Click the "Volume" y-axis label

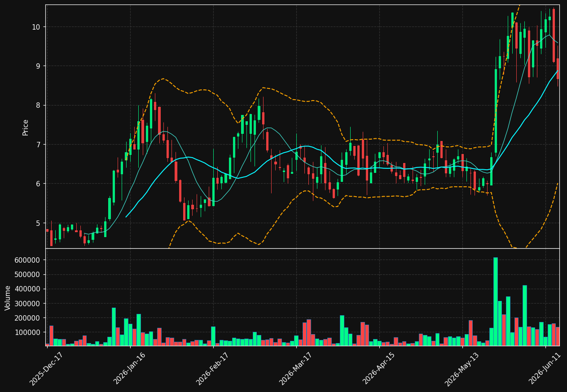(8, 298)
